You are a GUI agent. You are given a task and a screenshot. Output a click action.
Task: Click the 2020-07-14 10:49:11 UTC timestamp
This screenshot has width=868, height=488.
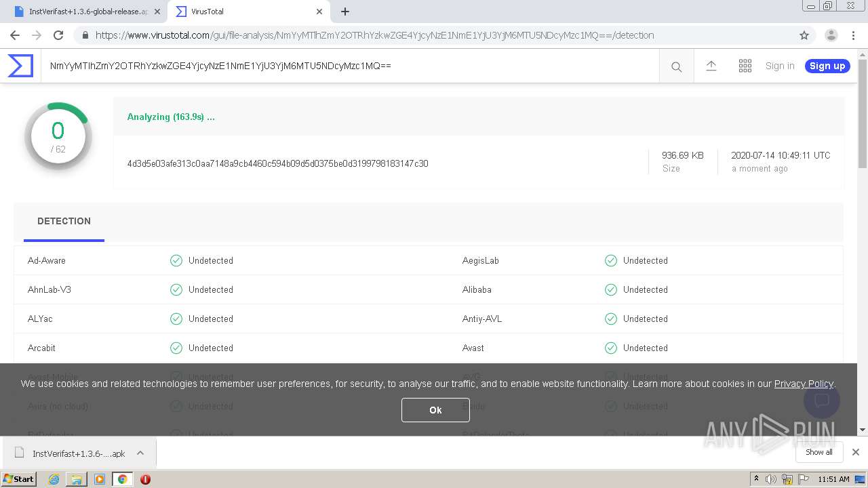pos(781,155)
